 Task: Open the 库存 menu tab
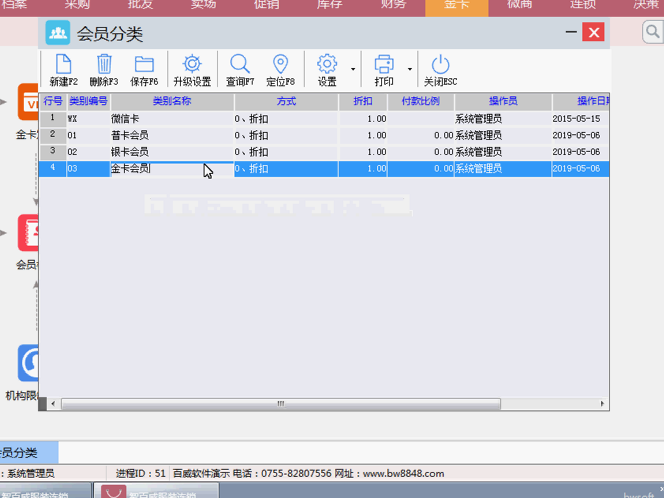pyautogui.click(x=330, y=5)
